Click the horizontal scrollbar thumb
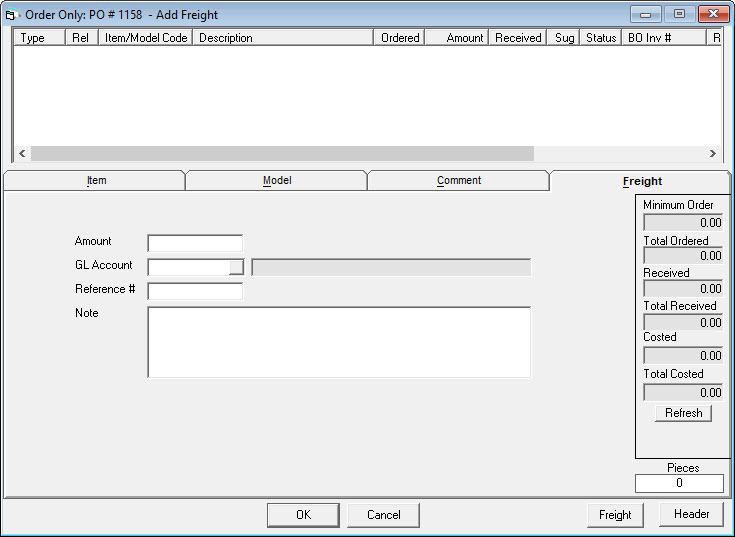Image resolution: width=735 pixels, height=537 pixels. click(282, 153)
